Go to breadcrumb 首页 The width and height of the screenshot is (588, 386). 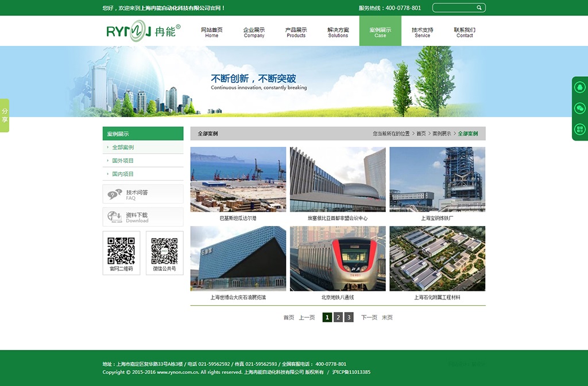click(x=421, y=133)
